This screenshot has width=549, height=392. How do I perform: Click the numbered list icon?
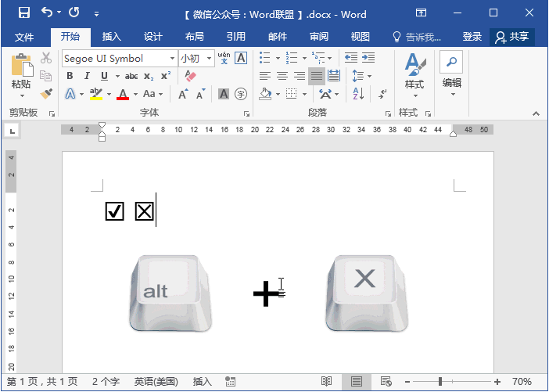291,58
